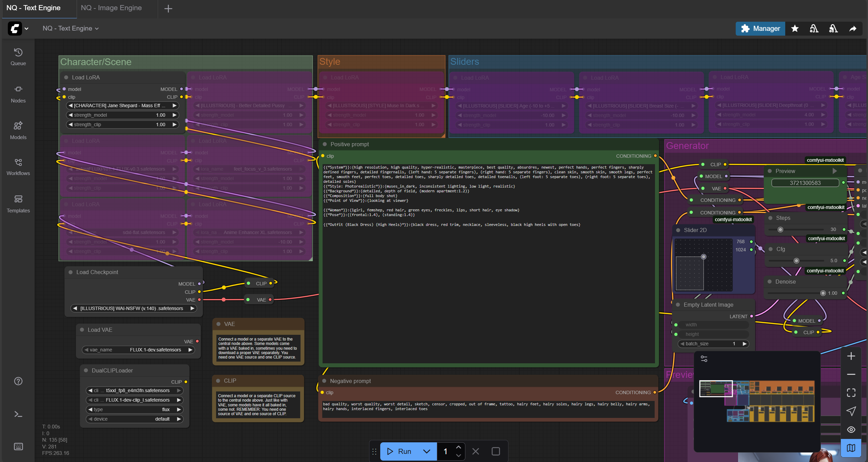Click the star icon next to Manager
The image size is (868, 462).
pyautogui.click(x=795, y=28)
